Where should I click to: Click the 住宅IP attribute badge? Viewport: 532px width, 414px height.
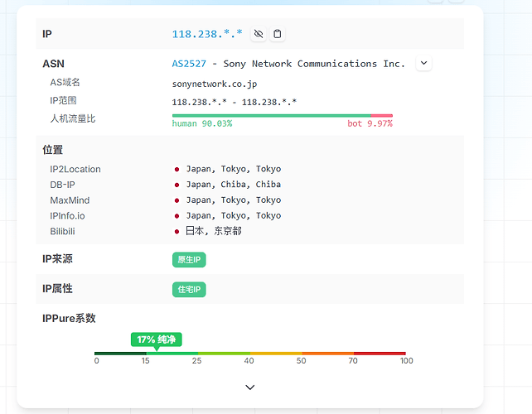[x=189, y=290]
